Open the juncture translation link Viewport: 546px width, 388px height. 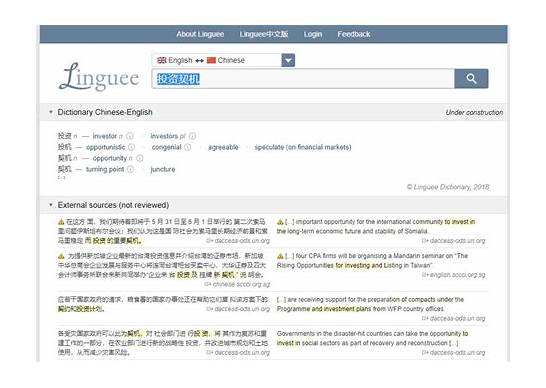[x=163, y=169]
